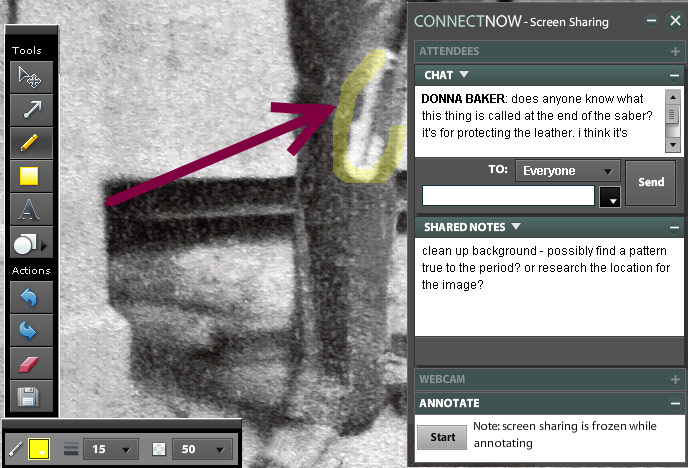Click Start to begin annotating
The image size is (688, 468).
pyautogui.click(x=441, y=437)
